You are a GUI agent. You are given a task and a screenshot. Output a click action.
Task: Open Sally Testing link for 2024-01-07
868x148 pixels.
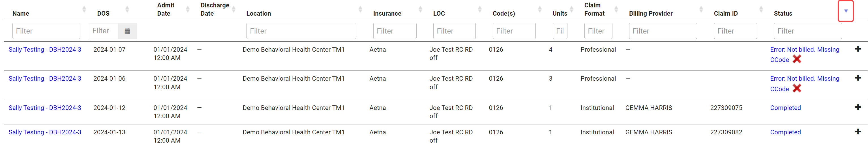45,49
